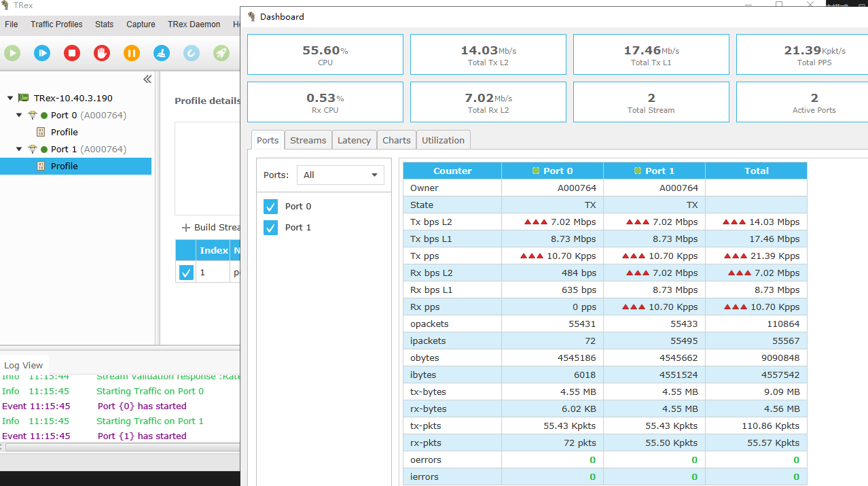Click the red hand Stop All icon
The image size is (868, 486).
[101, 52]
